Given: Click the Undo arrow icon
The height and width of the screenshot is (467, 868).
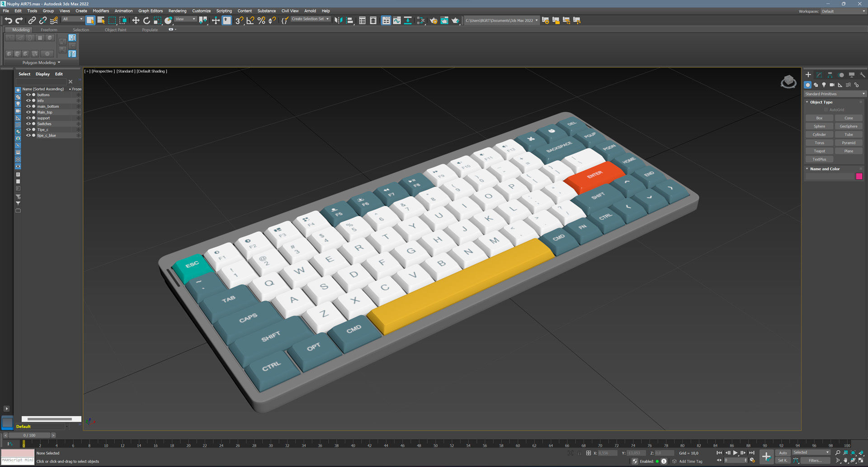Looking at the screenshot, I should click(x=8, y=20).
